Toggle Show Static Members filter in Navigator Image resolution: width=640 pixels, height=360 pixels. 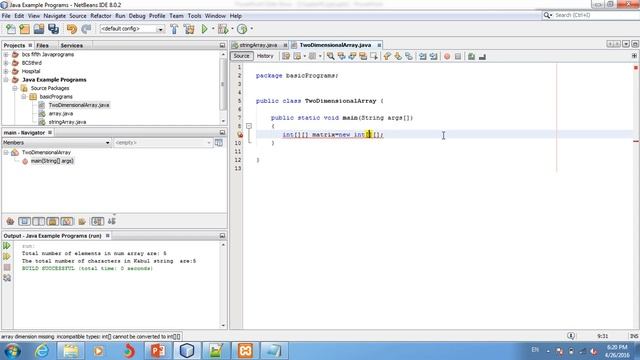pos(38,221)
